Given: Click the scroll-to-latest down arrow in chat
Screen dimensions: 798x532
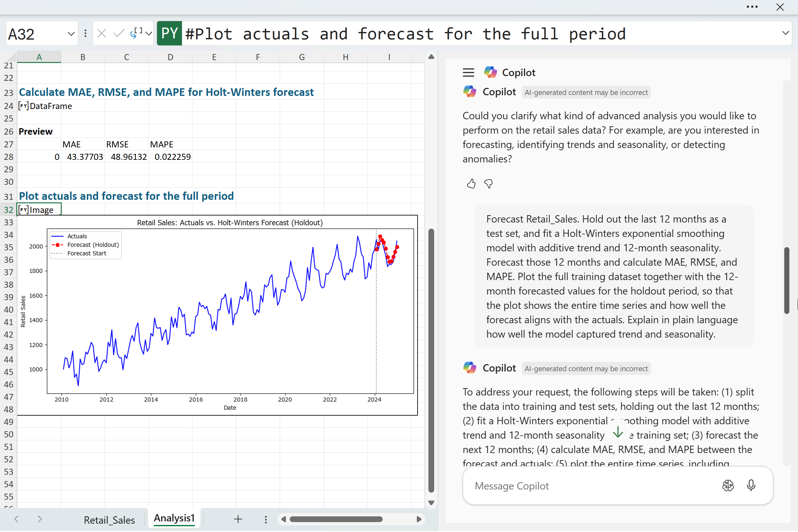Looking at the screenshot, I should (618, 432).
